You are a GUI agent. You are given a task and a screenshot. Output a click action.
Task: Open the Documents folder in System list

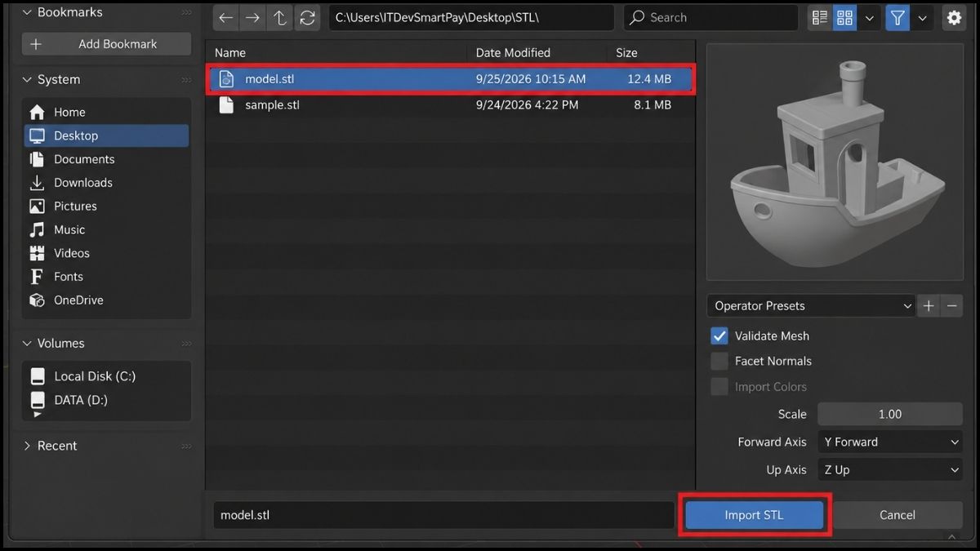pos(107,159)
